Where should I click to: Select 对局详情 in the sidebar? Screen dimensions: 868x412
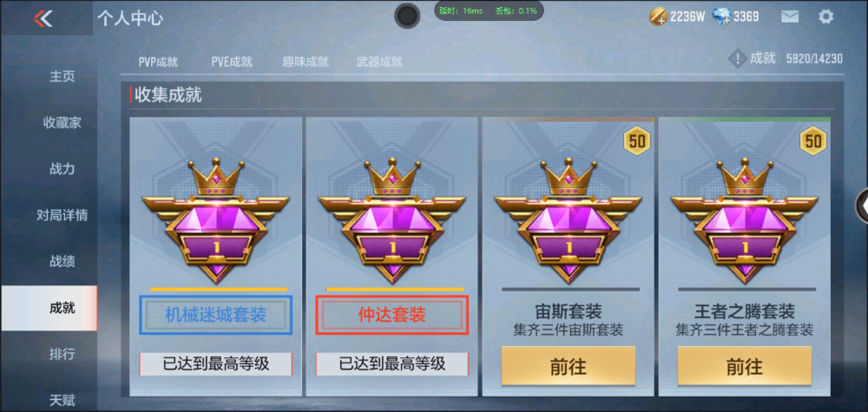[x=62, y=214]
